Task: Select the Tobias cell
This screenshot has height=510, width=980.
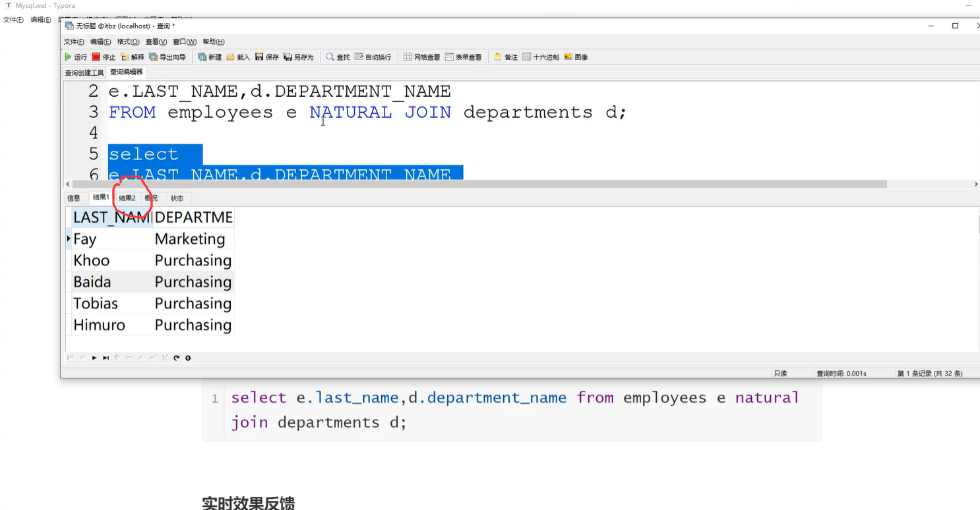Action: coord(112,303)
